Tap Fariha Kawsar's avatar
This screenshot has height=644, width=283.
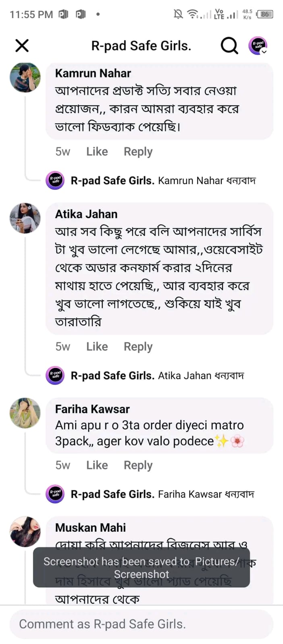click(x=25, y=413)
